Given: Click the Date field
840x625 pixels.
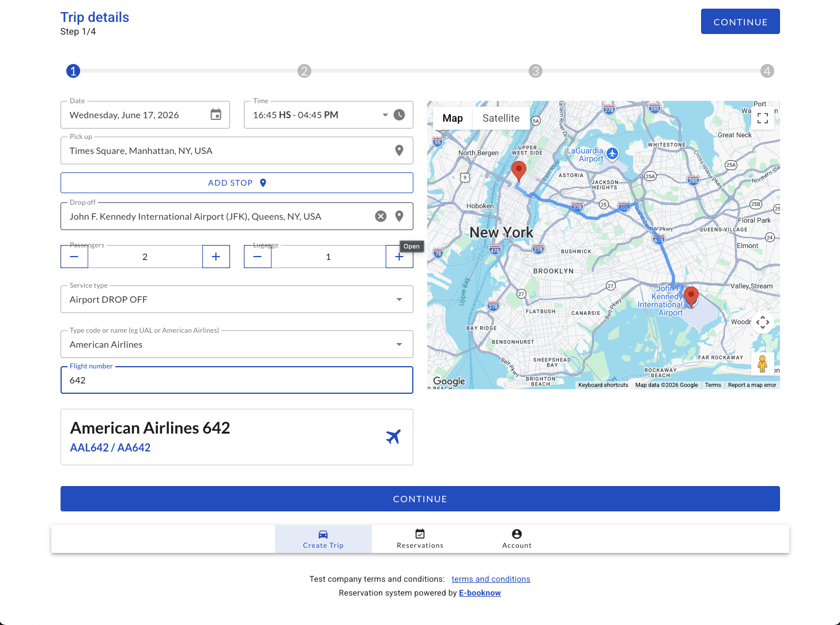Looking at the screenshot, I should click(x=145, y=115).
